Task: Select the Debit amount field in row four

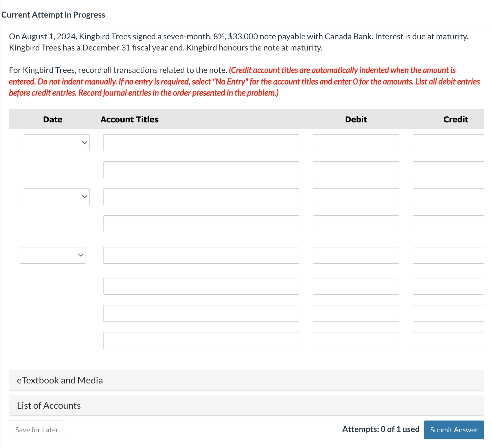Action: pyautogui.click(x=356, y=224)
